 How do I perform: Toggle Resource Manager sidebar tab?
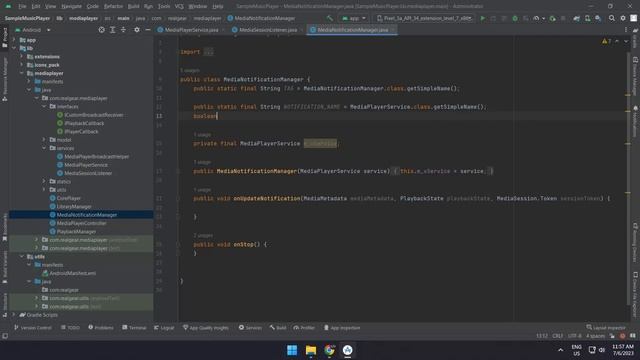pyautogui.click(x=4, y=79)
